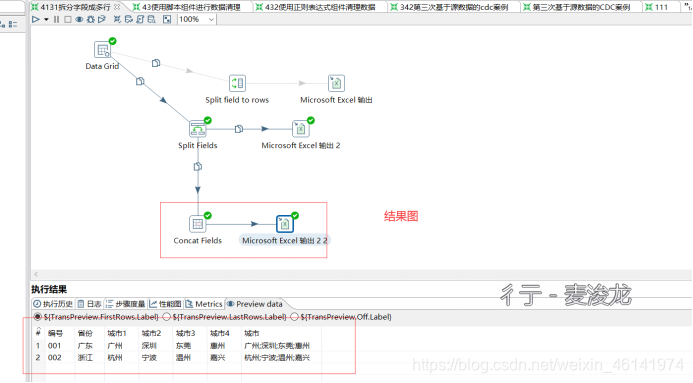Select the Microsoft Excel 输出 step
Viewport: 693px width, 383px height.
tap(336, 83)
